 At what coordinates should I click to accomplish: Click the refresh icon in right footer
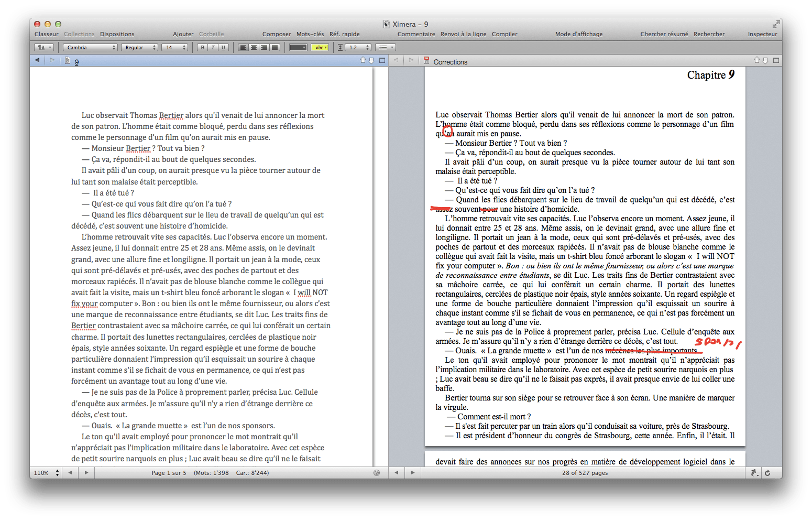pyautogui.click(x=767, y=473)
